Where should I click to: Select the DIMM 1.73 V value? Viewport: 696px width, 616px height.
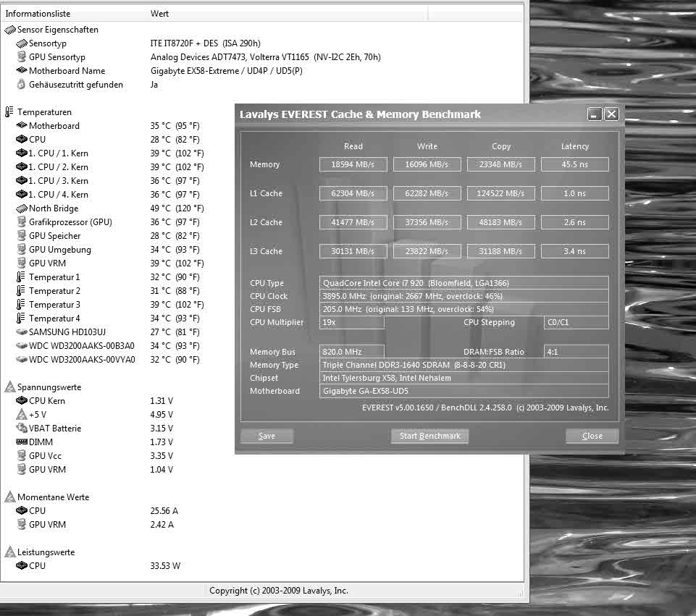[162, 442]
